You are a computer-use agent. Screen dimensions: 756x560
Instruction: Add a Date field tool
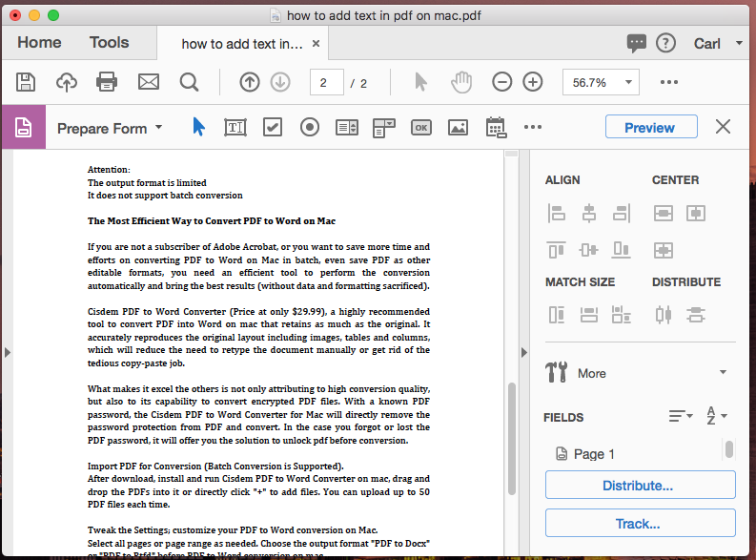(496, 128)
